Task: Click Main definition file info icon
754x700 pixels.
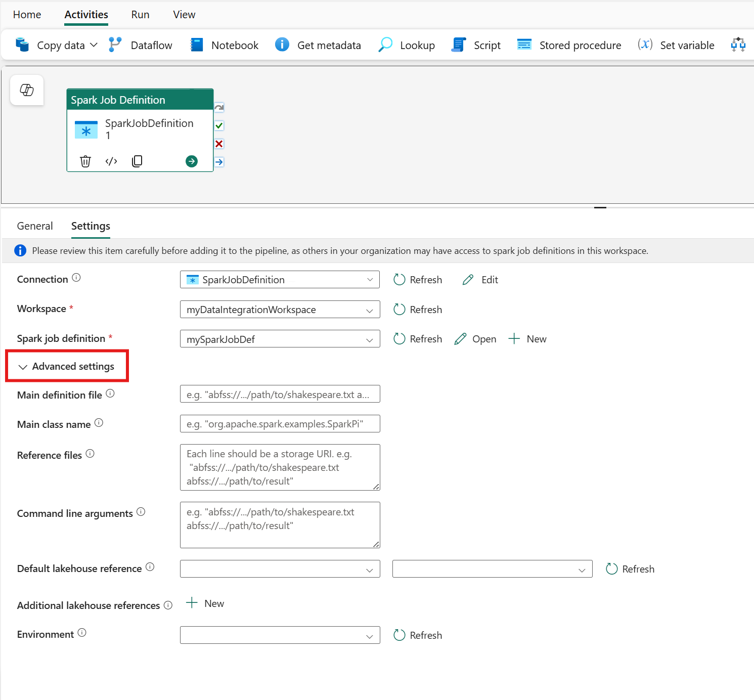Action: [110, 393]
